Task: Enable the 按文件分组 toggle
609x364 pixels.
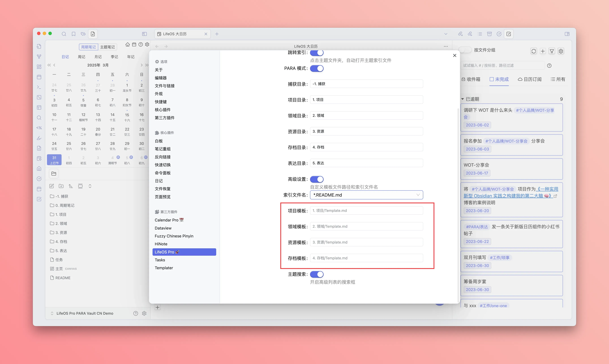Action: [465, 50]
